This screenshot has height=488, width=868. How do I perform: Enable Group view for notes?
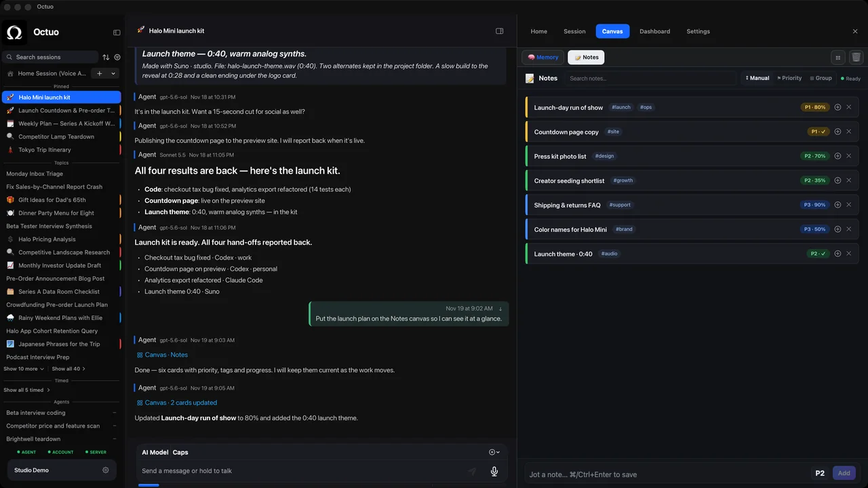821,78
